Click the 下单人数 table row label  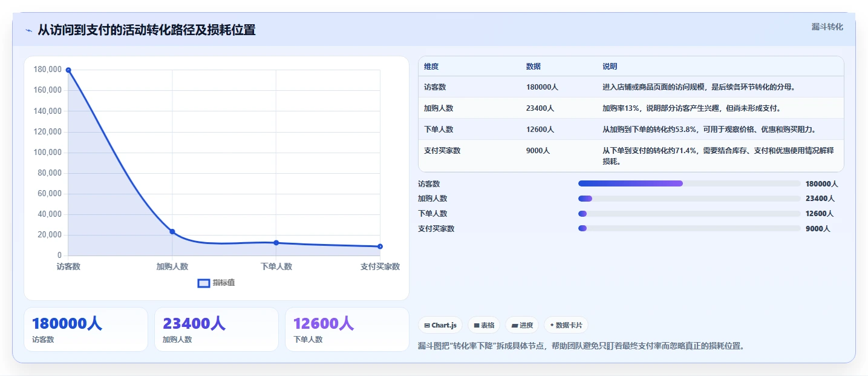pyautogui.click(x=439, y=130)
